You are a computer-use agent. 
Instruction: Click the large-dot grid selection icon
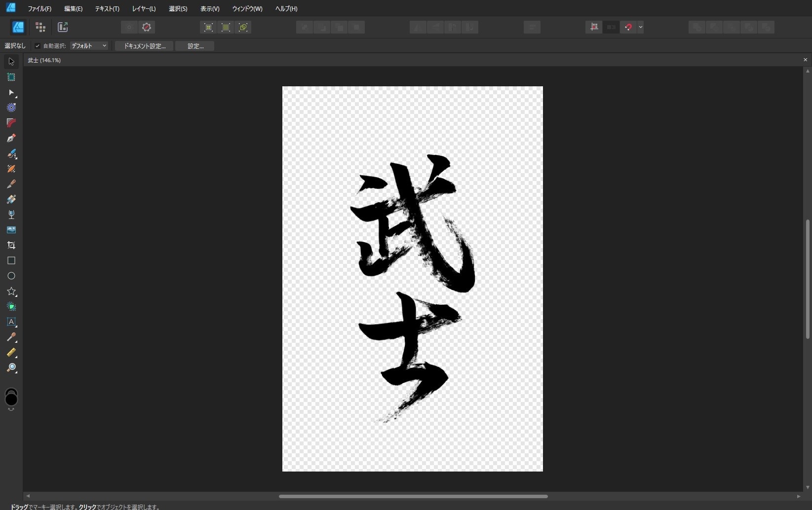pyautogui.click(x=208, y=27)
